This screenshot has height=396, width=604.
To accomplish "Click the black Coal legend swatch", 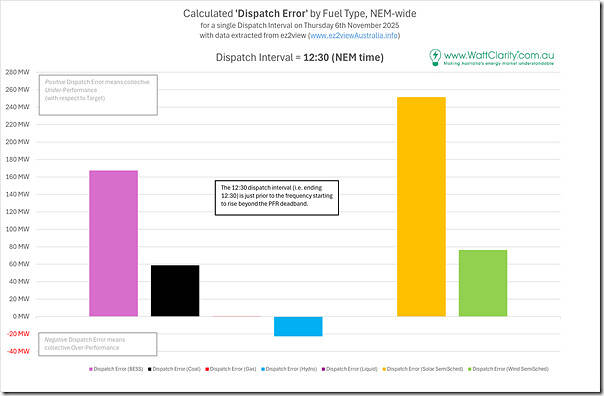I will [x=150, y=369].
